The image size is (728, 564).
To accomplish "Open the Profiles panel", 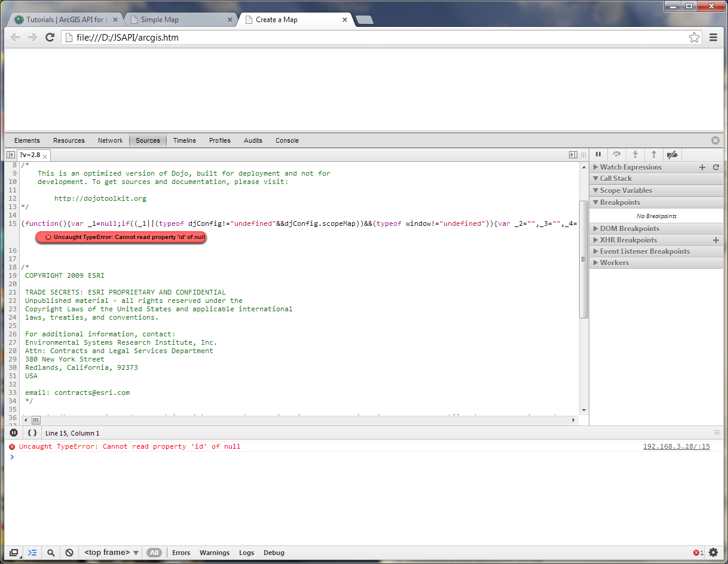I will coord(220,140).
